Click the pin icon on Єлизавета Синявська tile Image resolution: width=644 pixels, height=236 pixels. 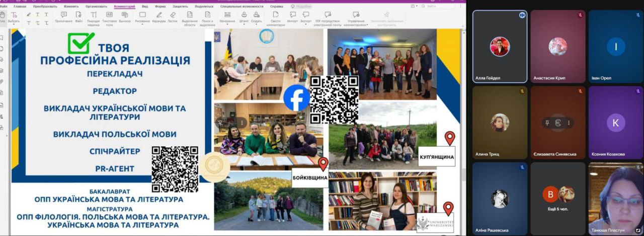pyautogui.click(x=546, y=123)
